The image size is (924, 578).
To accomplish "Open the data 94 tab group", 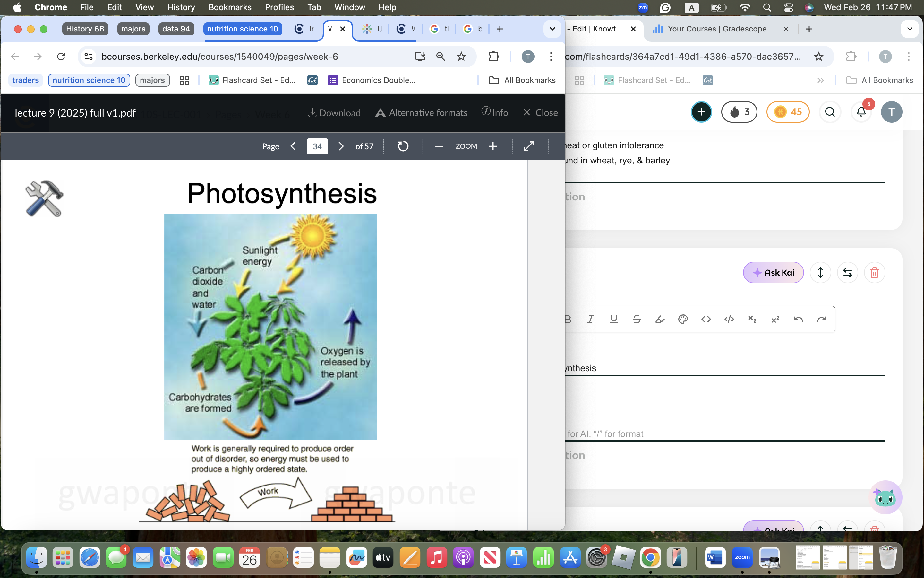I will point(176,29).
